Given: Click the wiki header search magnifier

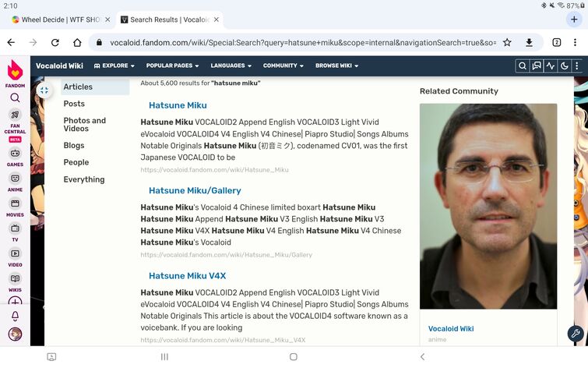Looking at the screenshot, I should 523,66.
